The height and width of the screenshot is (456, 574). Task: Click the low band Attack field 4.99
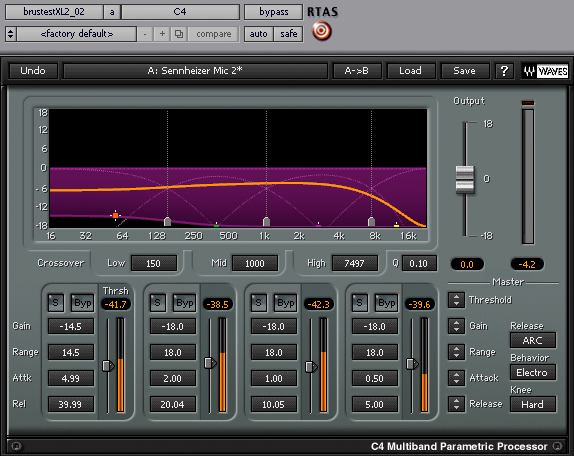coord(71,378)
